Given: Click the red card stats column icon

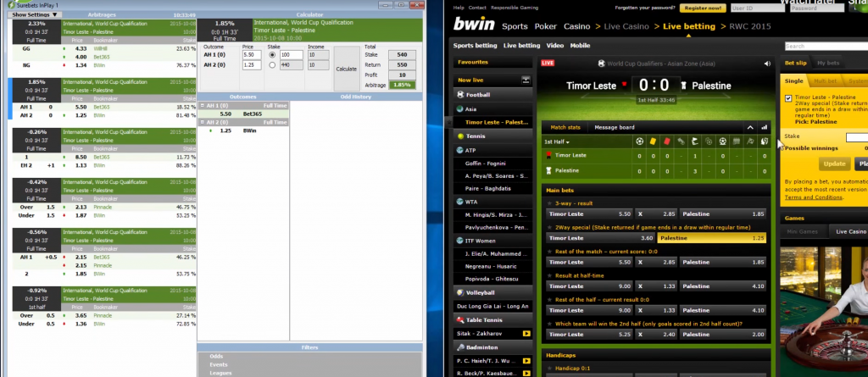Looking at the screenshot, I should pos(667,141).
